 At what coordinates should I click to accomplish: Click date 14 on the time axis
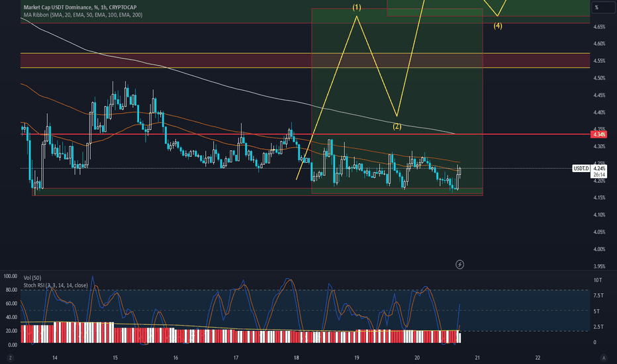click(55, 357)
